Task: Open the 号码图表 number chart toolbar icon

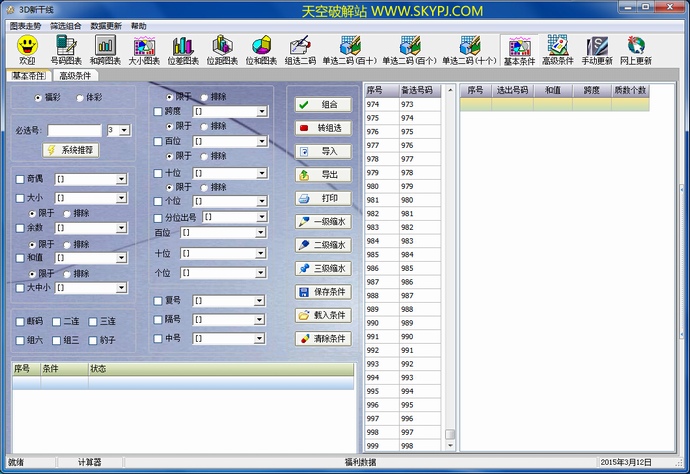Action: tap(66, 46)
